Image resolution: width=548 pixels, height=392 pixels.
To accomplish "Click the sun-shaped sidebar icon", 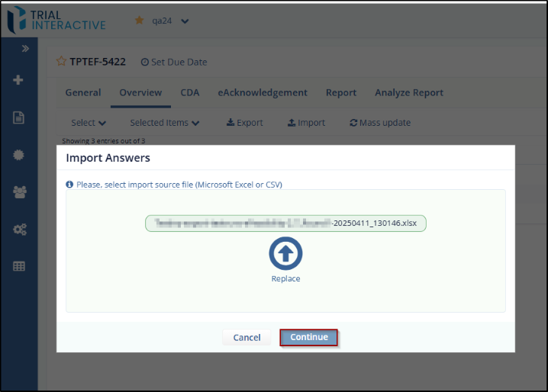I will 19,155.
